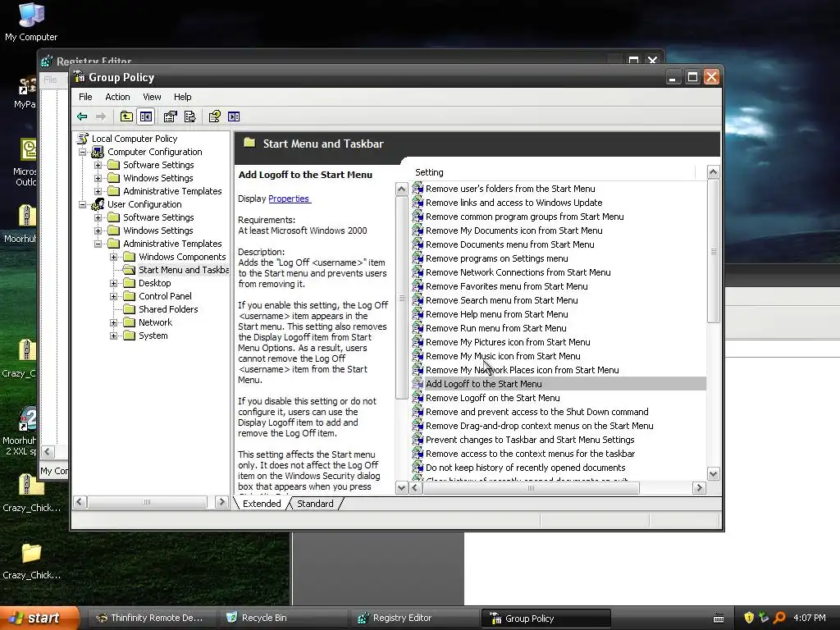Image resolution: width=840 pixels, height=630 pixels.
Task: Click the magnifier icon in system tray
Action: coord(779,618)
